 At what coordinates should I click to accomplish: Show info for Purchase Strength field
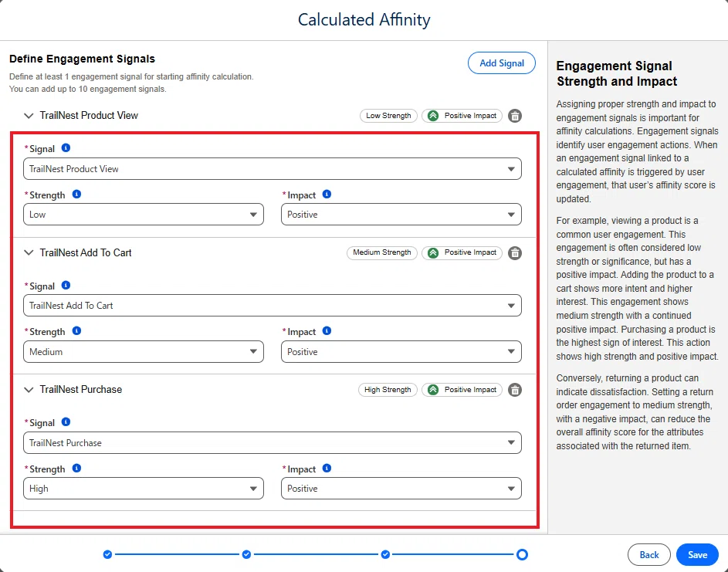(x=76, y=469)
